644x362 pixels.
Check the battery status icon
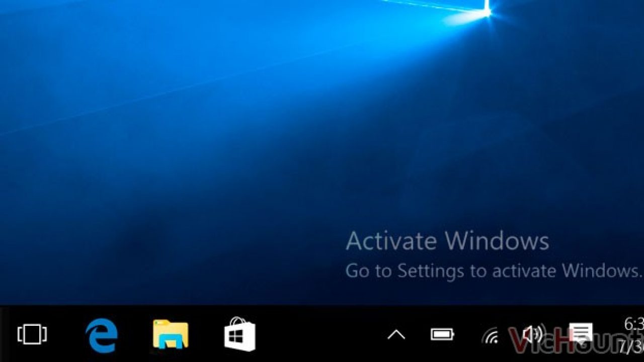point(443,334)
